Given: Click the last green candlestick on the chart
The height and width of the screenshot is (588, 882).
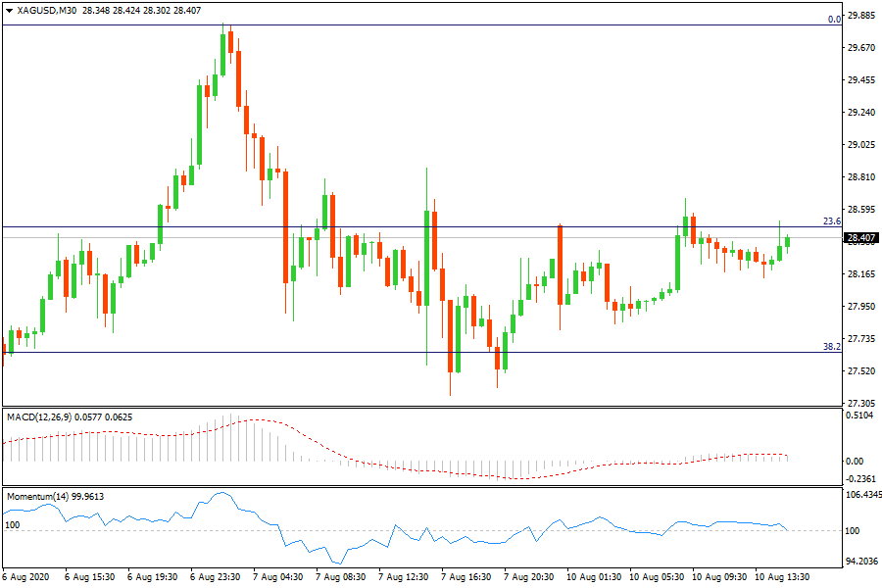Looking at the screenshot, I should (788, 241).
